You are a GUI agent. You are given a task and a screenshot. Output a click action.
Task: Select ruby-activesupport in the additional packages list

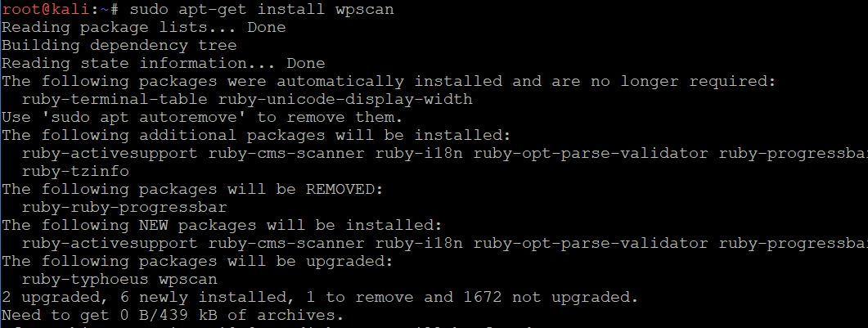pyautogui.click(x=110, y=154)
